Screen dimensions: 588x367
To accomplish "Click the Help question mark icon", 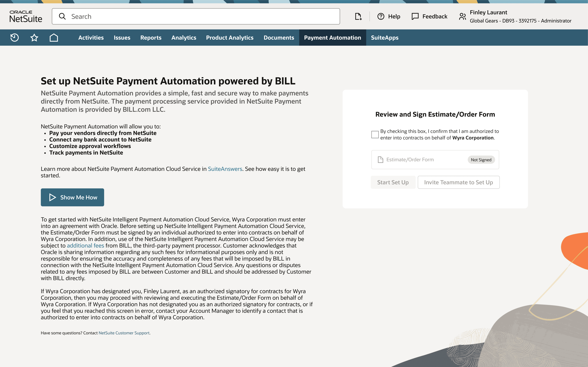I will (381, 17).
